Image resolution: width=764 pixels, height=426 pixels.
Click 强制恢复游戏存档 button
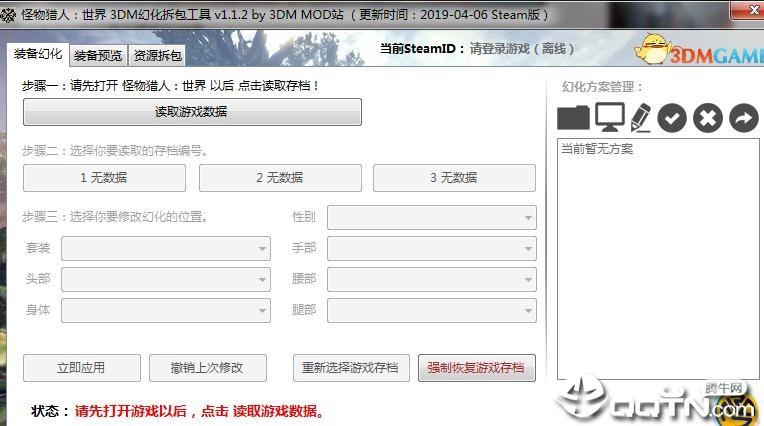(x=477, y=368)
